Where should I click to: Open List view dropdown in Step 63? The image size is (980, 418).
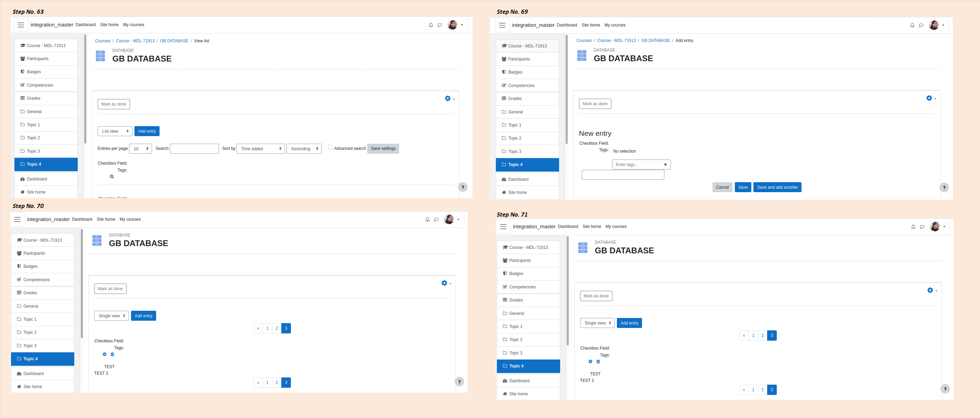pyautogui.click(x=115, y=131)
